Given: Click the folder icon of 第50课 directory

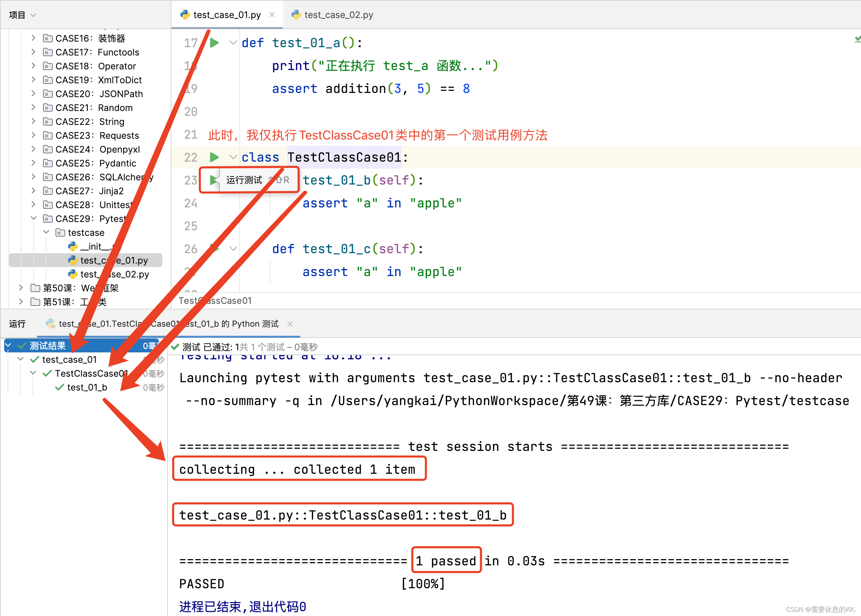Looking at the screenshot, I should 35,288.
